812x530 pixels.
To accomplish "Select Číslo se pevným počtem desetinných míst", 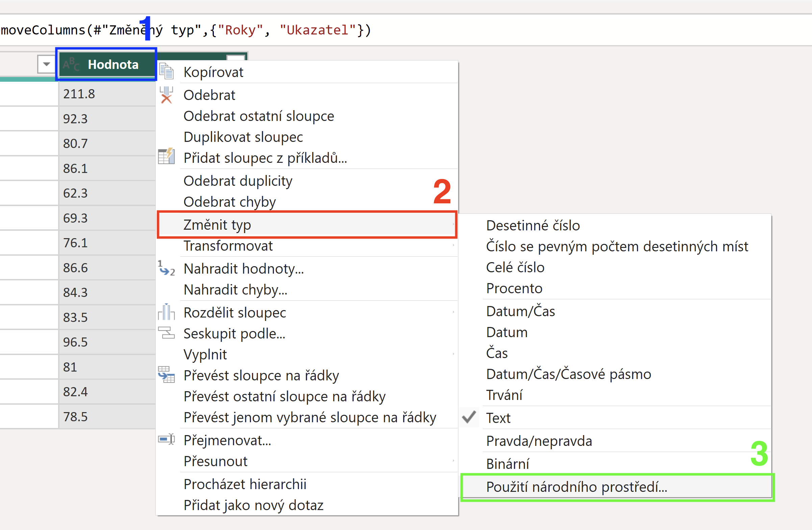I will coord(615,246).
